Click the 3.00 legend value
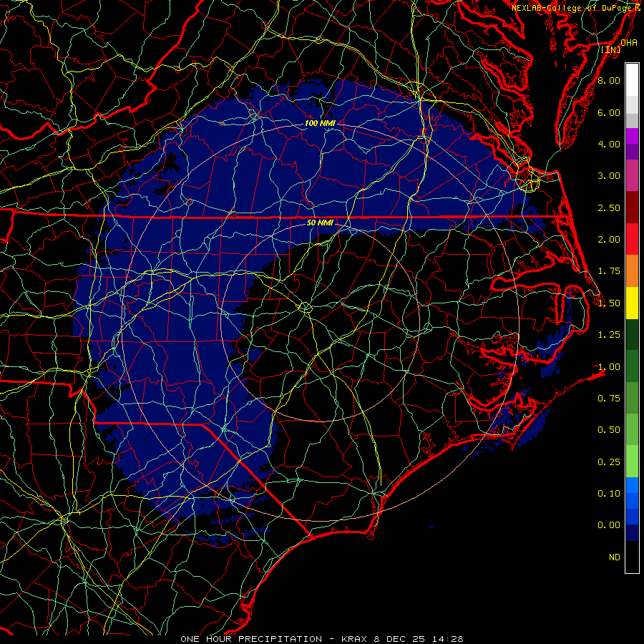 (x=609, y=176)
